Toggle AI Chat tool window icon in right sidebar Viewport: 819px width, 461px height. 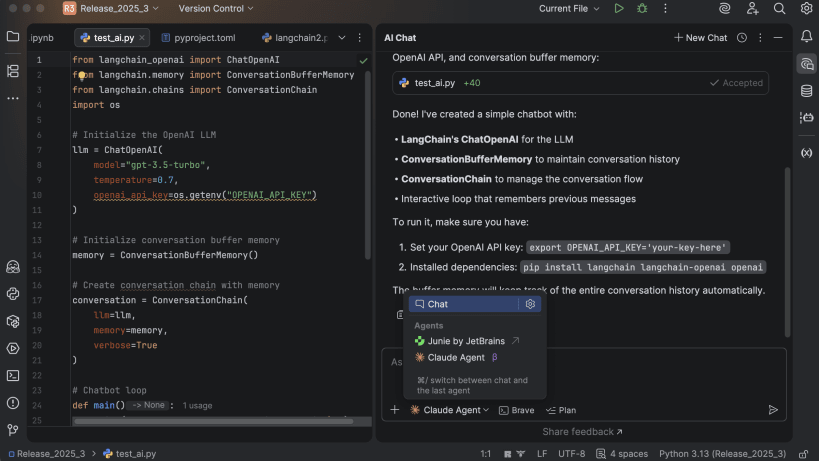(x=806, y=64)
